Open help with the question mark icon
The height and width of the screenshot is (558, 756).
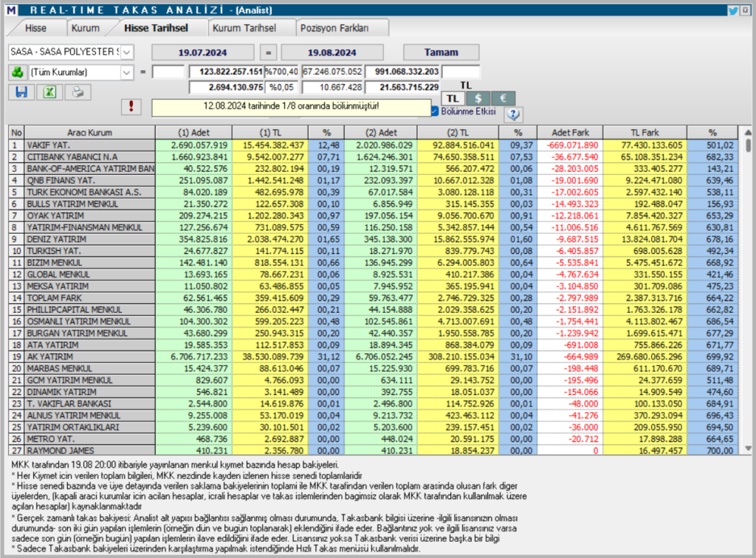point(514,114)
